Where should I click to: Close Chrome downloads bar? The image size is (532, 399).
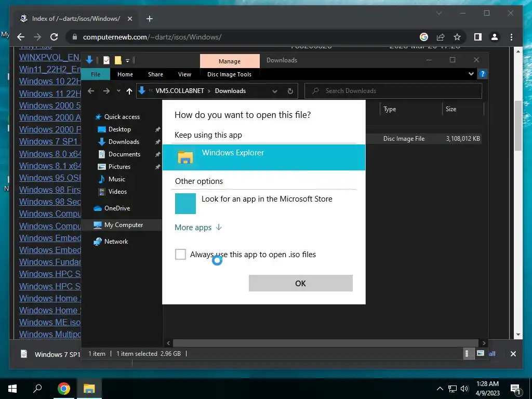pos(513,354)
